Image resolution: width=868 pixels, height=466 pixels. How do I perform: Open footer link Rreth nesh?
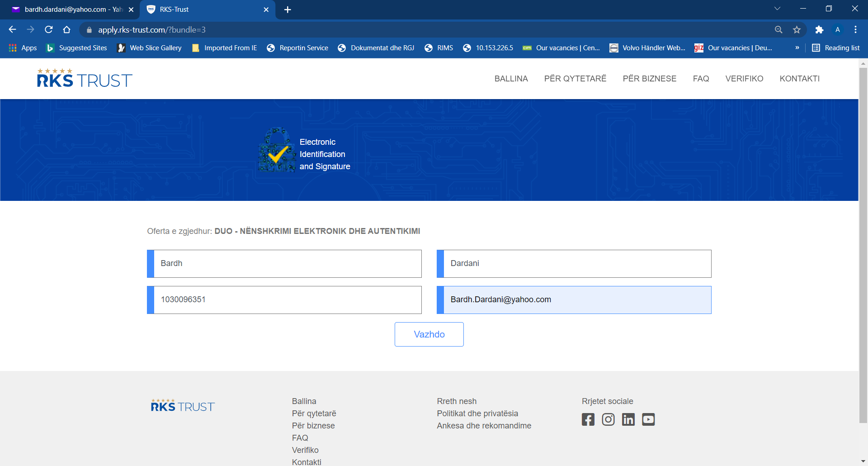tap(457, 401)
